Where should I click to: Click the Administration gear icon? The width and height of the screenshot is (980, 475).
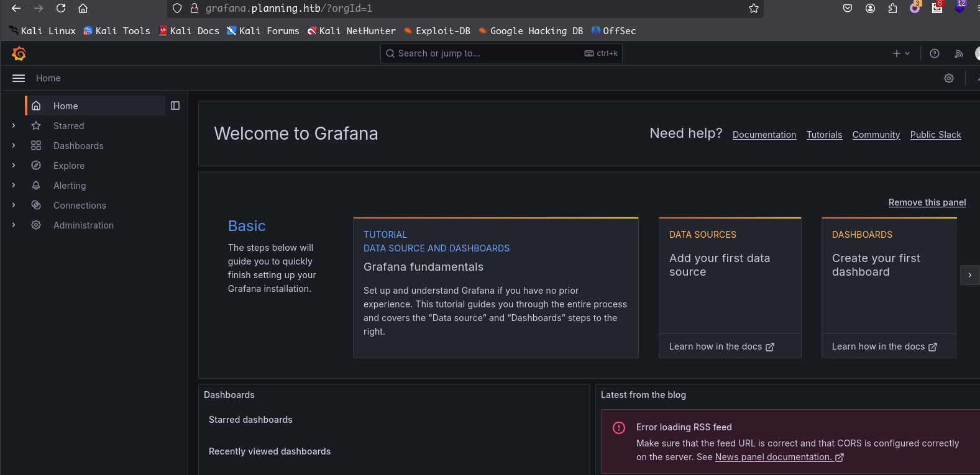click(x=36, y=225)
